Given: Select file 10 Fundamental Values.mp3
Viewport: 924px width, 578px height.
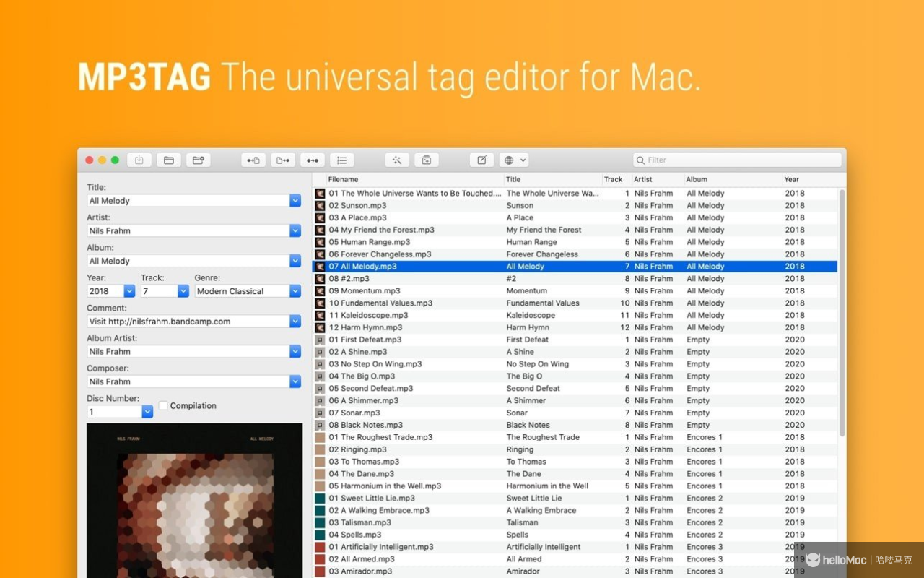Looking at the screenshot, I should coord(380,303).
